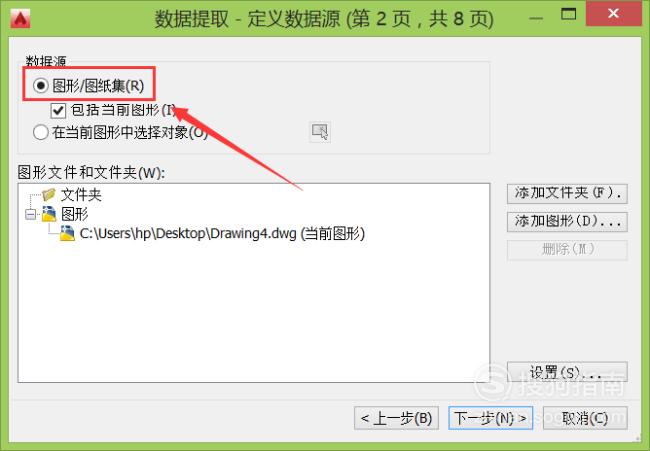
Task: Toggle the 包括当前图形 checkbox
Action: (58, 110)
